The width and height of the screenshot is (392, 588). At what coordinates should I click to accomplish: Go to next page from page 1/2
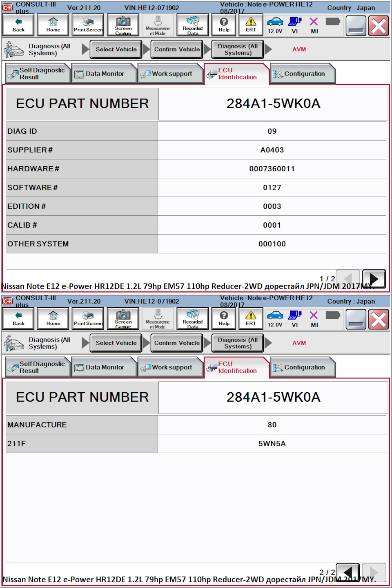coord(374,279)
